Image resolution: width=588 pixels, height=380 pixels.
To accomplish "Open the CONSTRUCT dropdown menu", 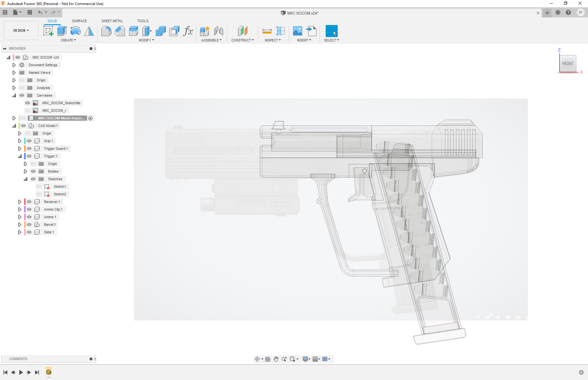I will pos(242,40).
